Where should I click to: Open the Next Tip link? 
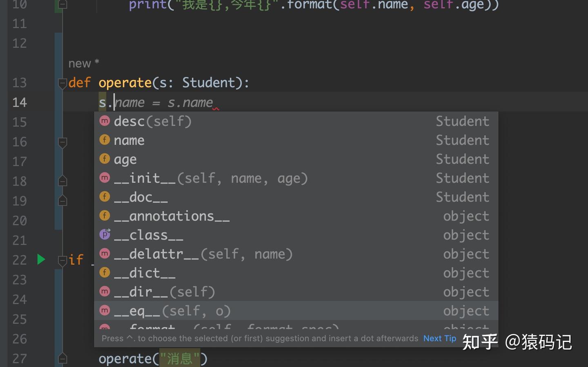click(x=439, y=338)
